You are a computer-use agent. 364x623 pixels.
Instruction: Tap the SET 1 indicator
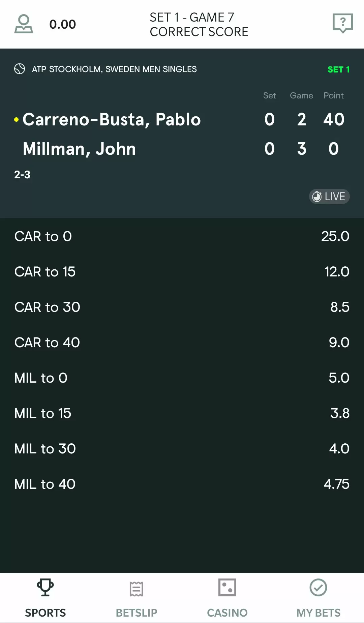tap(339, 69)
